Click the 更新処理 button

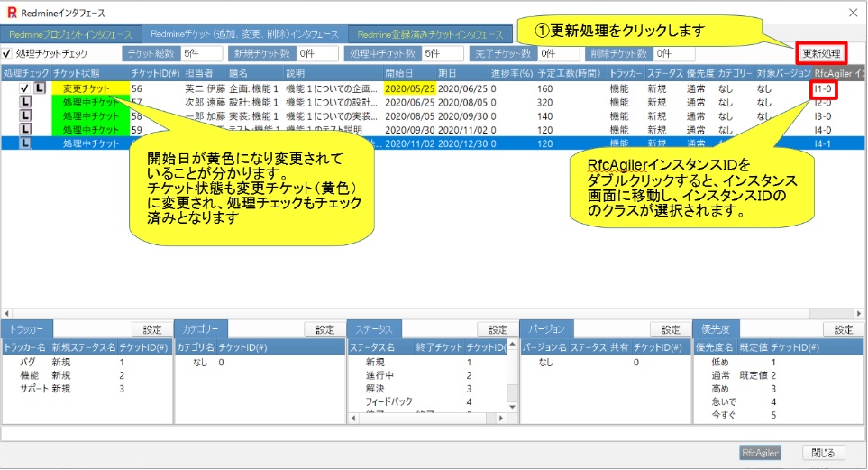(821, 54)
